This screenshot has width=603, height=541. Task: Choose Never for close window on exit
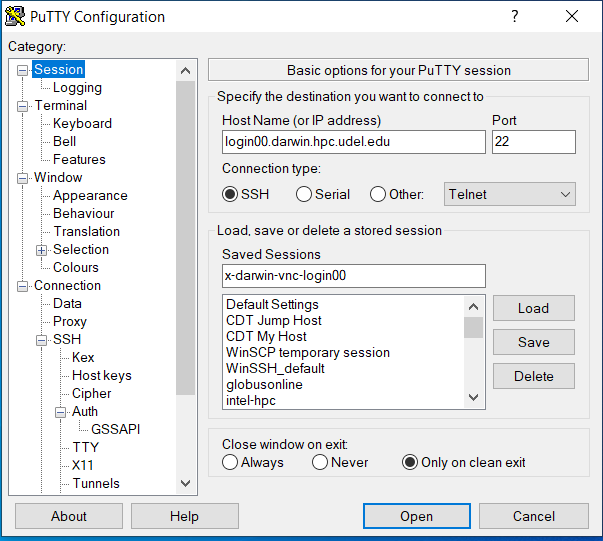[x=320, y=463]
